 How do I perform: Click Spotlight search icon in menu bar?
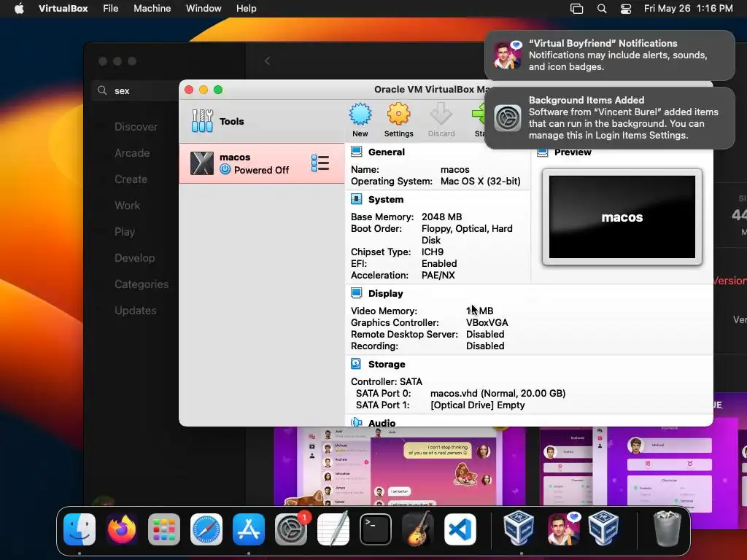602,9
